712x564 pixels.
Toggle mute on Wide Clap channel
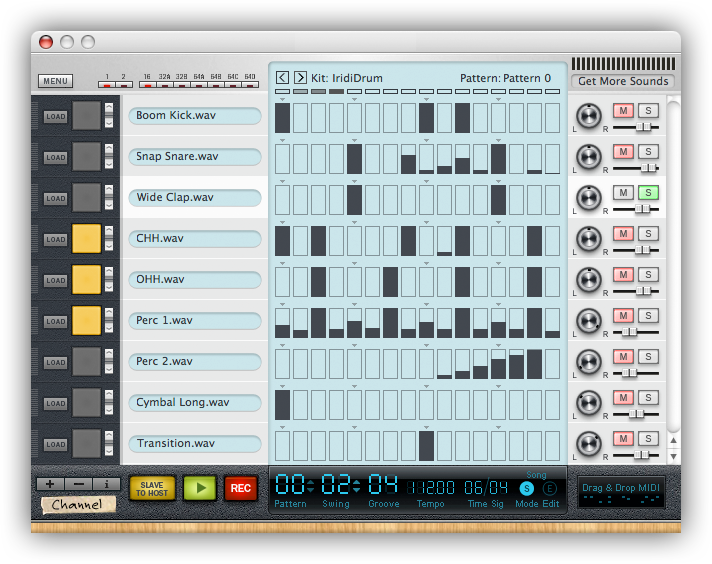coord(623,192)
